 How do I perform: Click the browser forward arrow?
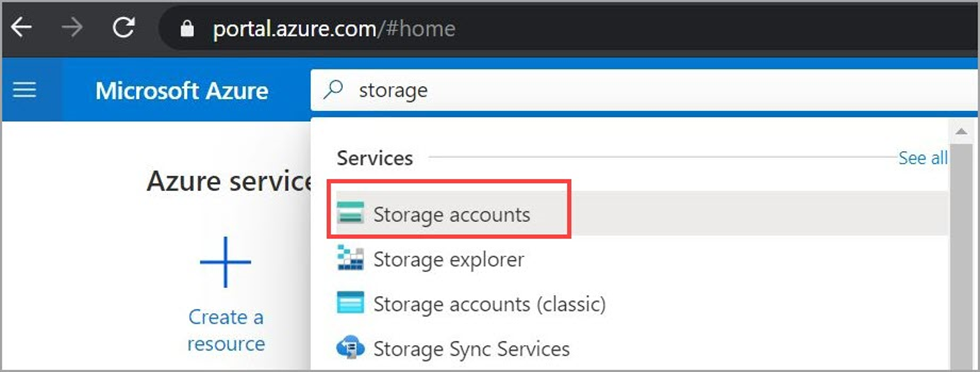click(x=72, y=28)
